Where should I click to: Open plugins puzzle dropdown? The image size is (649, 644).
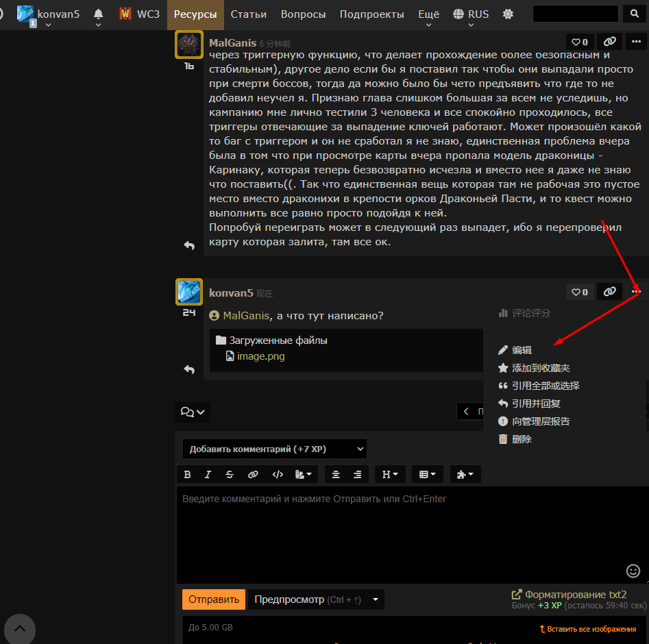tap(465, 474)
